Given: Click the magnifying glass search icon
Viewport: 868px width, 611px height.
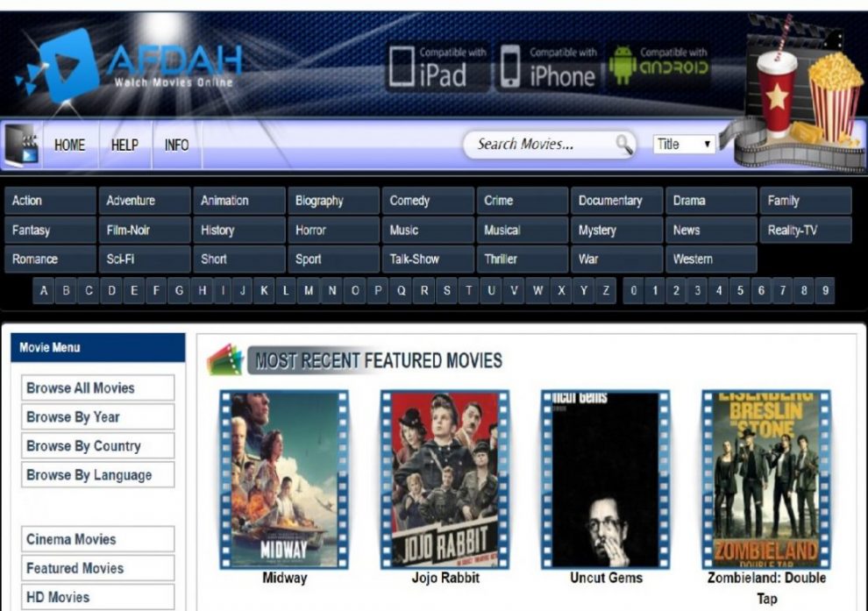Looking at the screenshot, I should click(624, 145).
